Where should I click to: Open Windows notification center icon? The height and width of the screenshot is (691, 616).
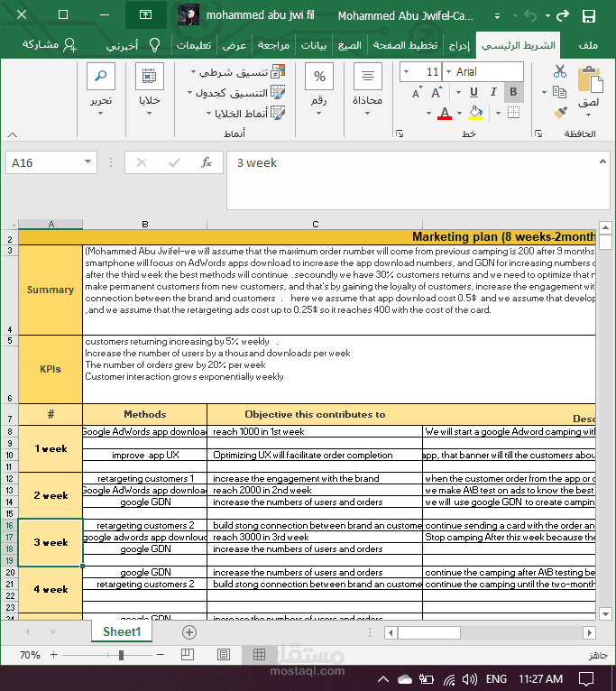pyautogui.click(x=586, y=679)
